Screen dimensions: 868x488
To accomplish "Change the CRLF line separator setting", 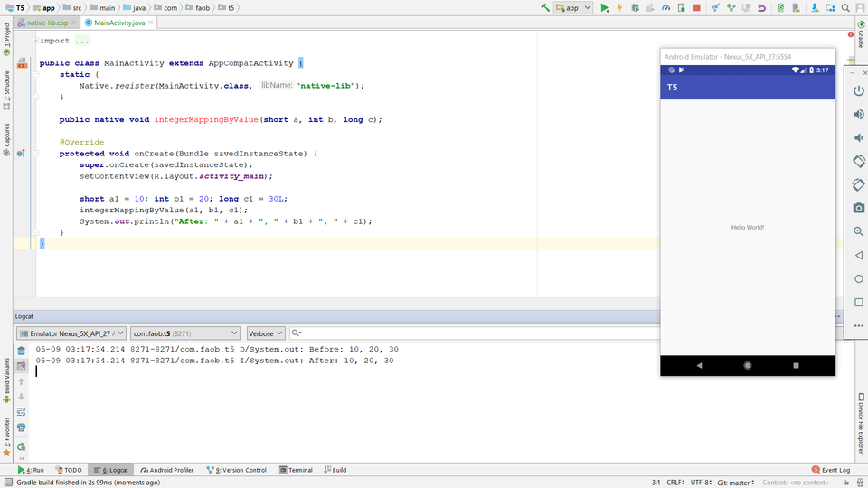I will coord(675,483).
